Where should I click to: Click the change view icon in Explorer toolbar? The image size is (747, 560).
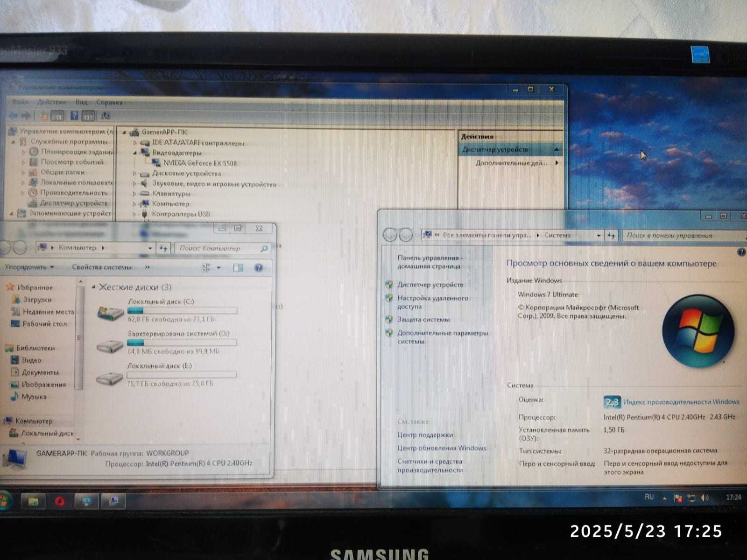206,267
